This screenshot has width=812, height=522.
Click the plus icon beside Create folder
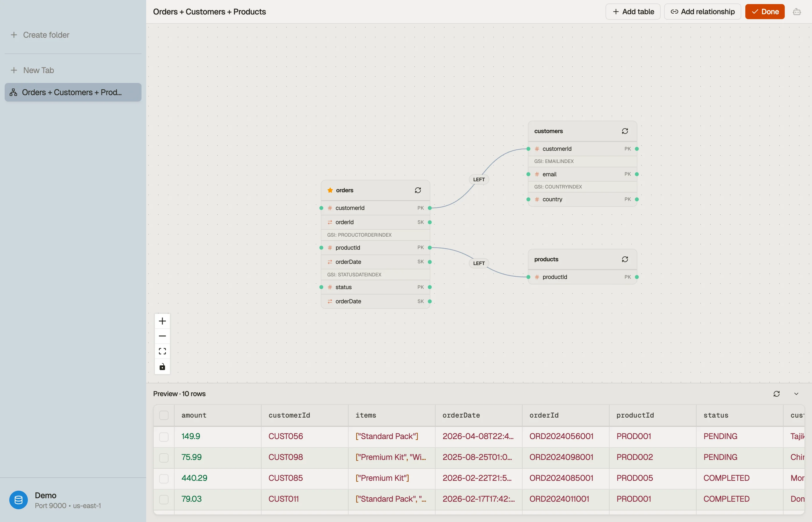14,35
